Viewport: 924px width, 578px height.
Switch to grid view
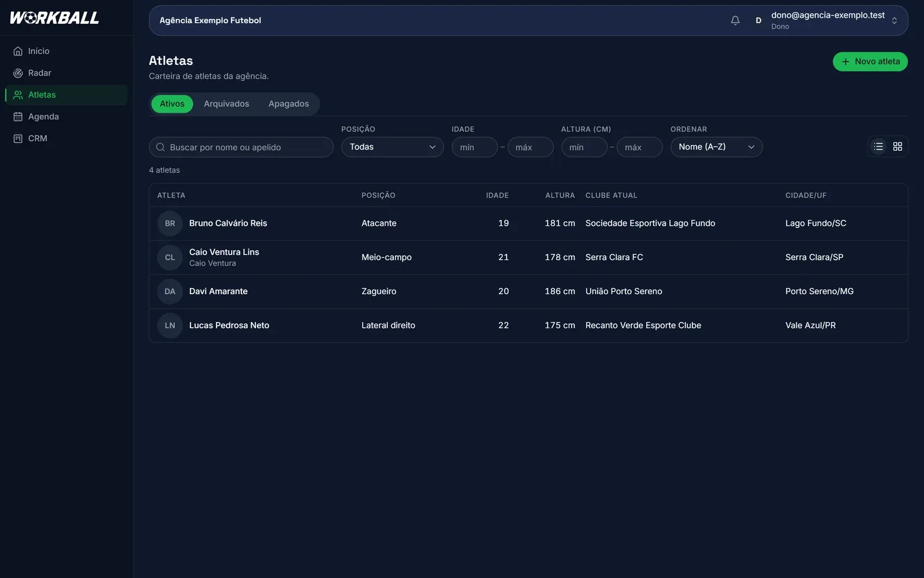pos(897,147)
